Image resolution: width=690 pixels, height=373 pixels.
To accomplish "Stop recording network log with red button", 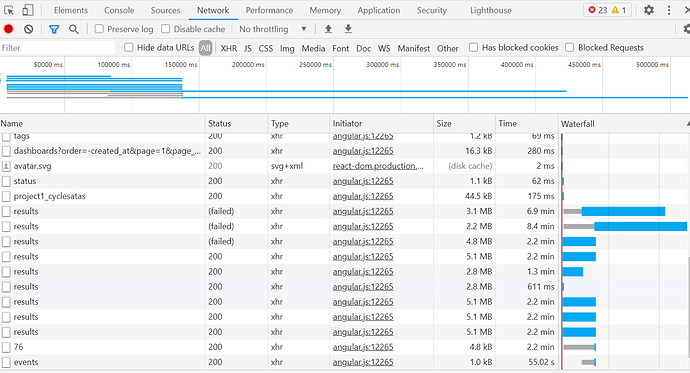I will tap(8, 29).
